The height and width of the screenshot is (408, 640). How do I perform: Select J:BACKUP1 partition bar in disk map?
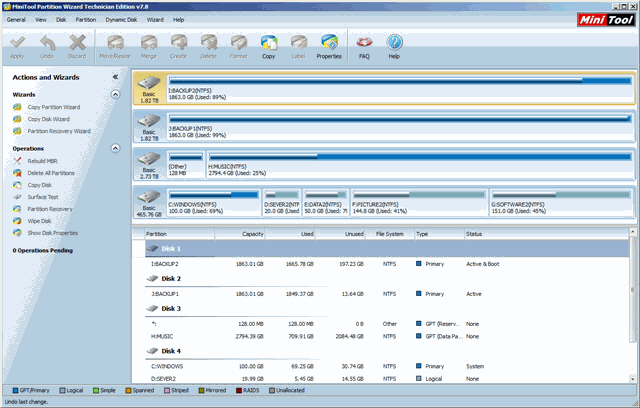pos(400,126)
